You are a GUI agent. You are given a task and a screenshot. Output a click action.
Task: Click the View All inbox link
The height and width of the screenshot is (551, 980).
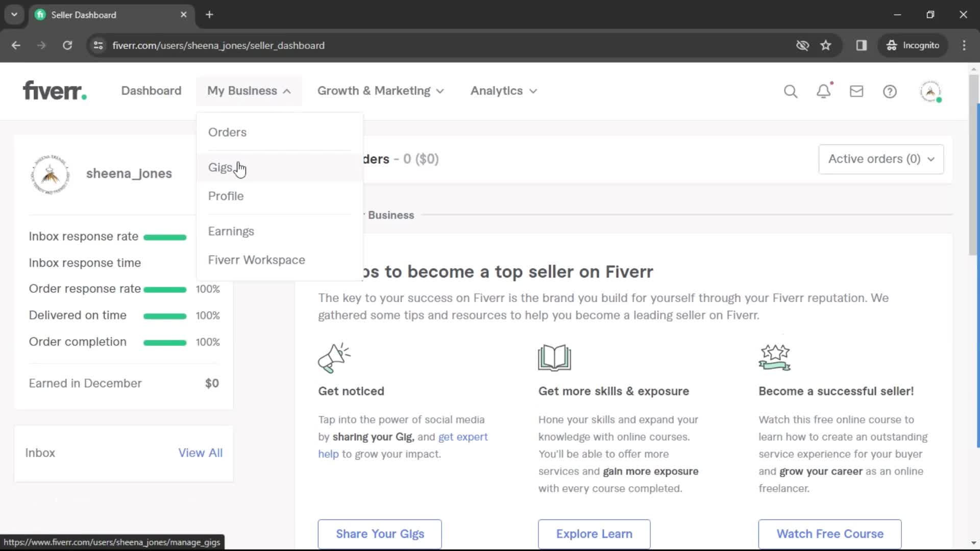pyautogui.click(x=201, y=452)
